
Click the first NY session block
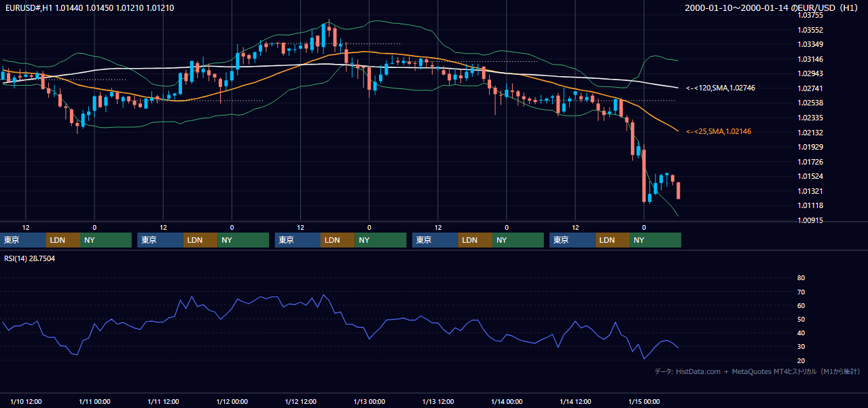106,240
